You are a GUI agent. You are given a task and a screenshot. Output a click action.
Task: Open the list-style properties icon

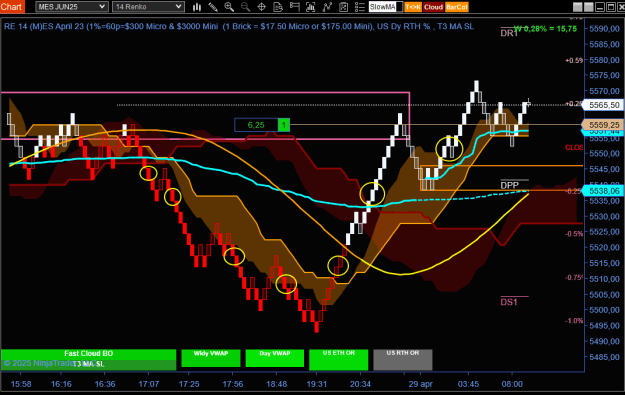click(x=360, y=7)
